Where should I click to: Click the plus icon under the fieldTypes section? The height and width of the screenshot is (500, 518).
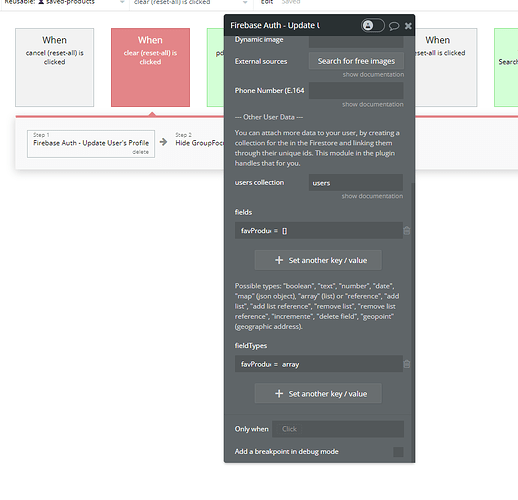click(x=279, y=394)
